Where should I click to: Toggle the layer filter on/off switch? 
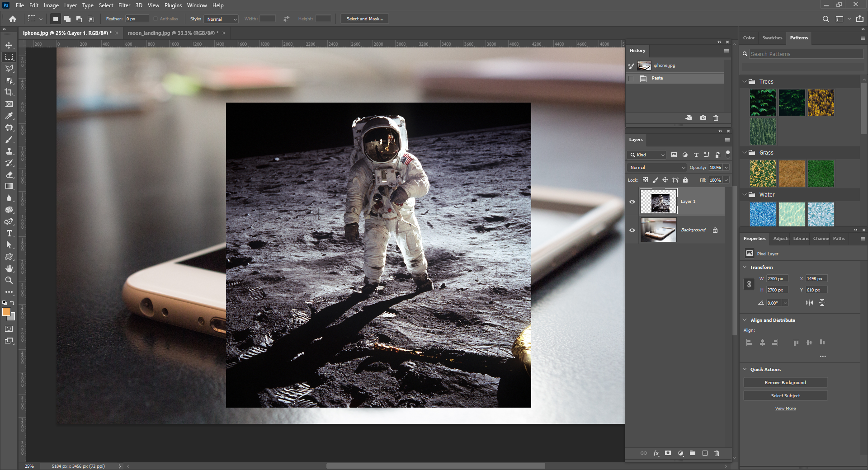pyautogui.click(x=727, y=154)
